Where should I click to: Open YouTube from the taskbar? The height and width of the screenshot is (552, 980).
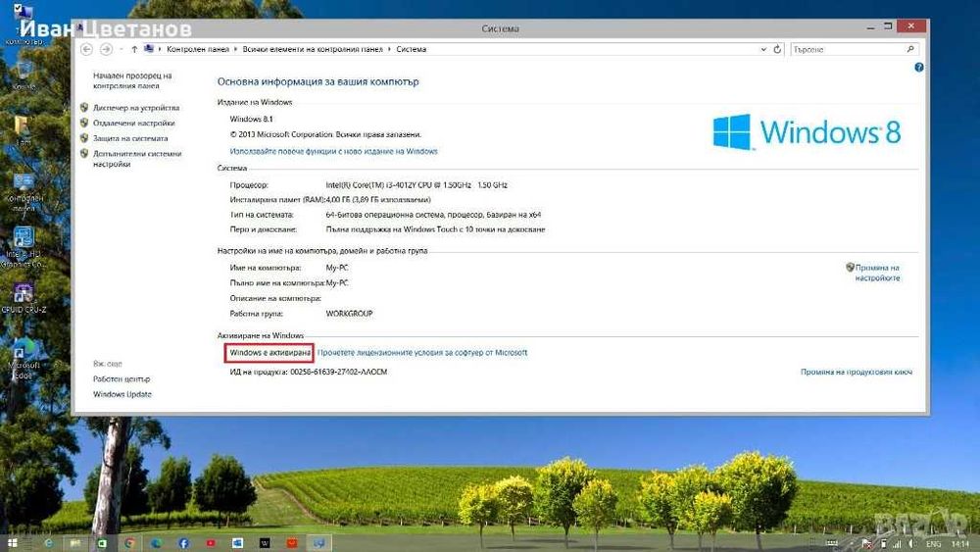[211, 543]
